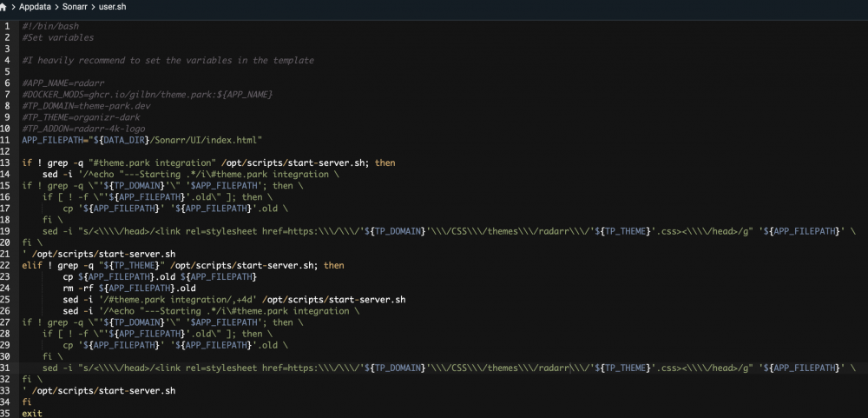Click the cp APP_FILEPATH .old command on line 17
Image resolution: width=868 pixels, height=418 pixels.
(x=175, y=209)
